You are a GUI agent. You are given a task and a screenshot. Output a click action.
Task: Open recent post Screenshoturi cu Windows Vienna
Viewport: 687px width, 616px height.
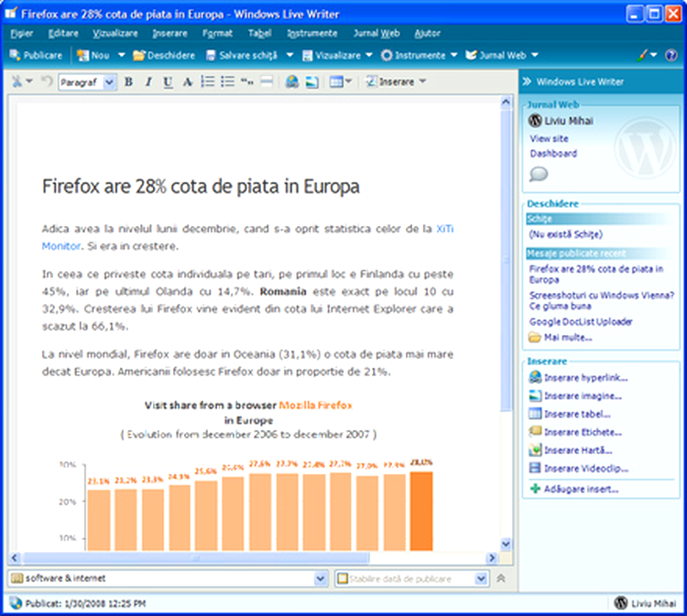[601, 300]
